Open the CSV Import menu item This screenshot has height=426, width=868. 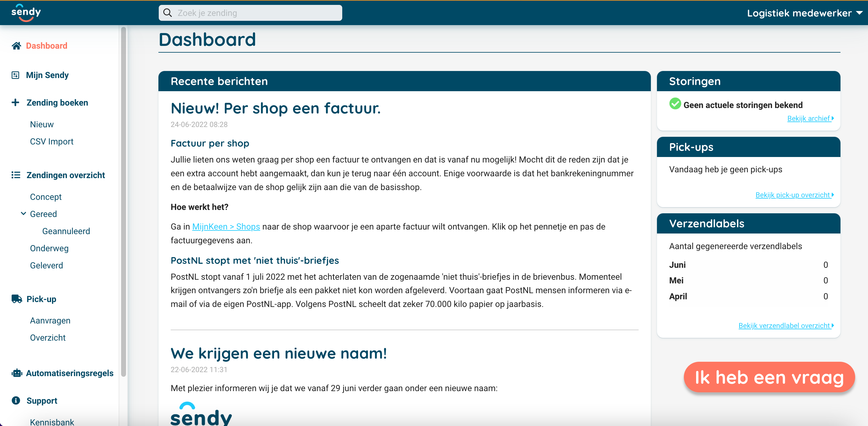point(52,141)
